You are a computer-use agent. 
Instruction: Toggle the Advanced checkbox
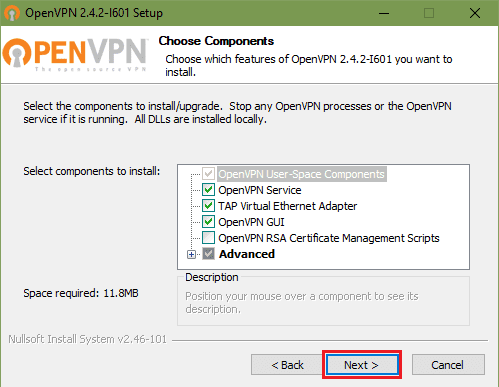click(208, 254)
